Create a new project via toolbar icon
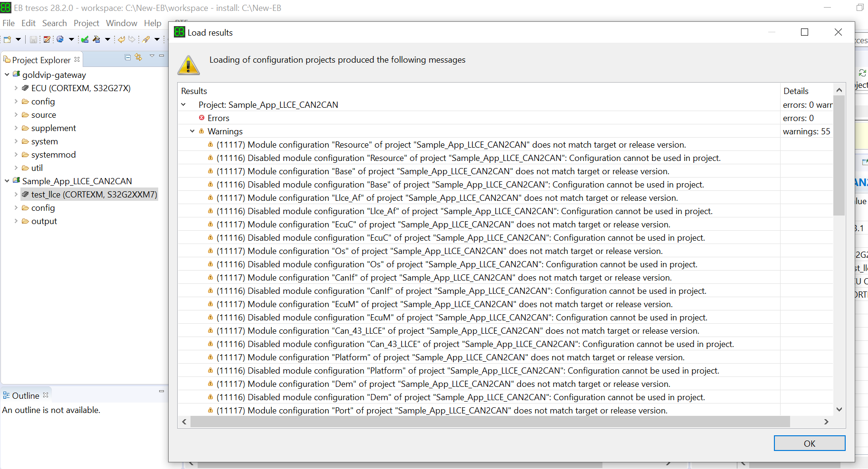The image size is (868, 469). (7, 39)
